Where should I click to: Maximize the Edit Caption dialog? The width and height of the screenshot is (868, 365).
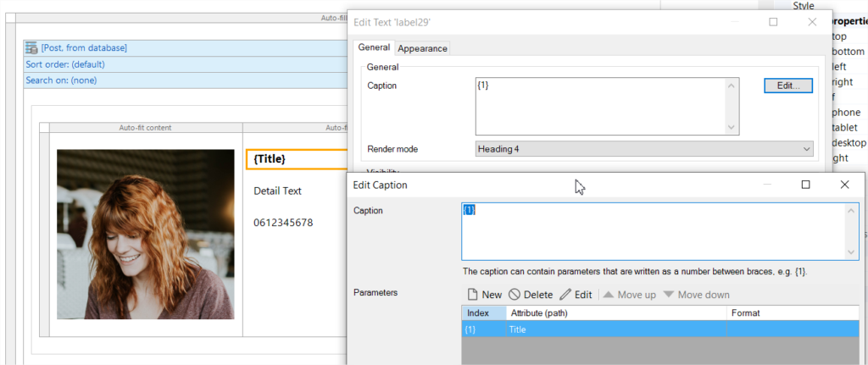point(806,185)
